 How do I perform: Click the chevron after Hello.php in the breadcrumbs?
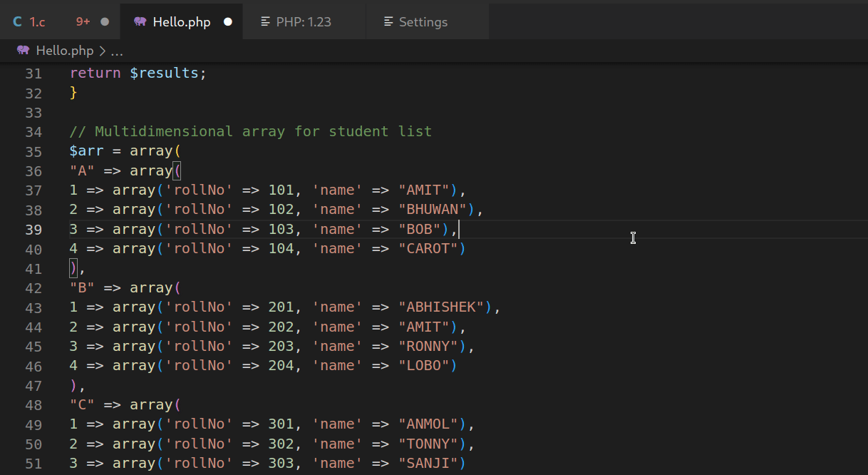(x=102, y=51)
